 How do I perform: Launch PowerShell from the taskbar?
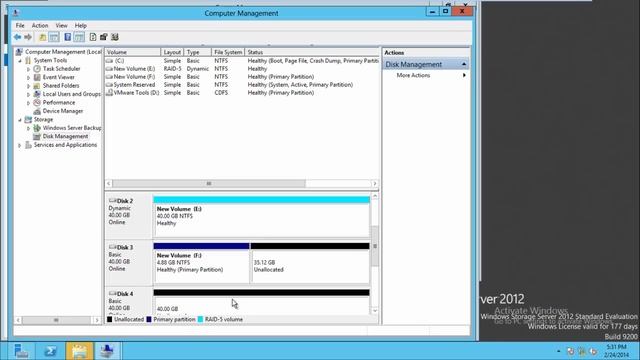click(x=51, y=351)
